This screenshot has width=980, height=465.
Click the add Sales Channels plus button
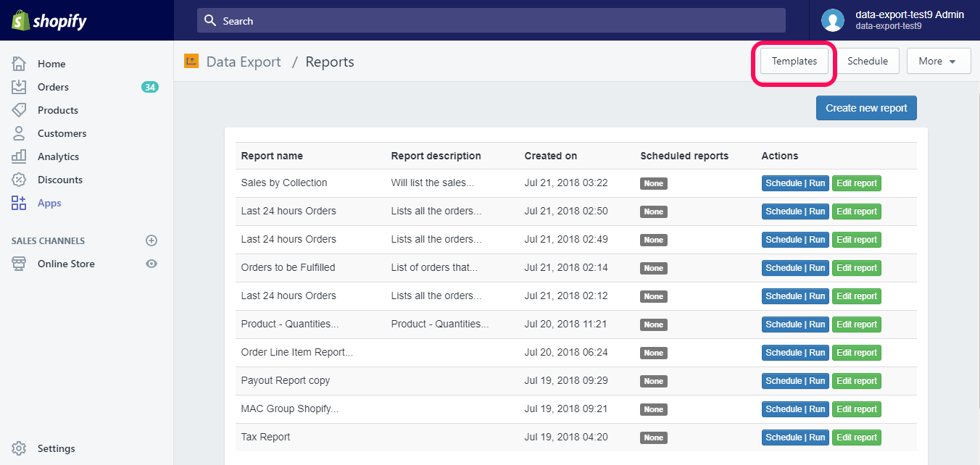[151, 240]
